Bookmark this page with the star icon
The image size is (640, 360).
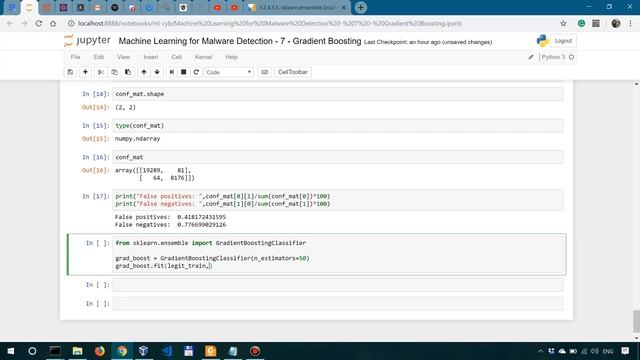(x=563, y=24)
